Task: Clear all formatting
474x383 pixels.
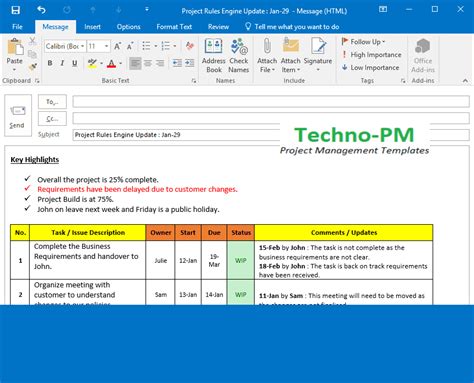Action: coord(190,46)
